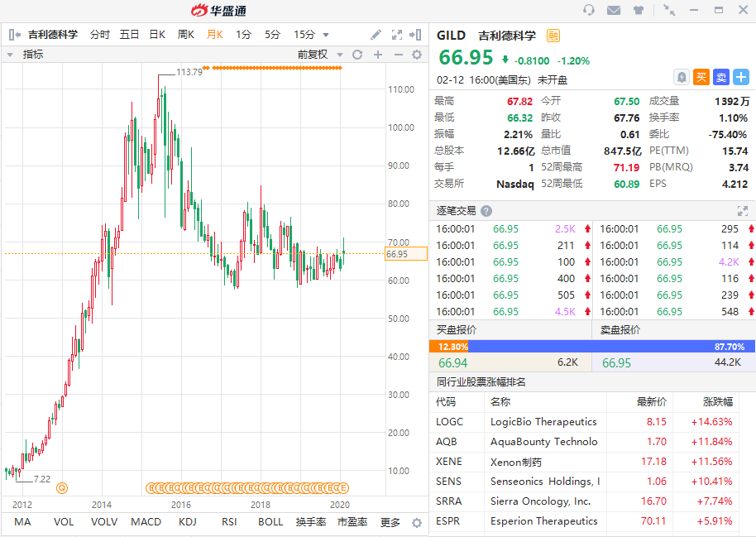Click the 融 margin badge icon
Screen dimensions: 756x537
(553, 36)
